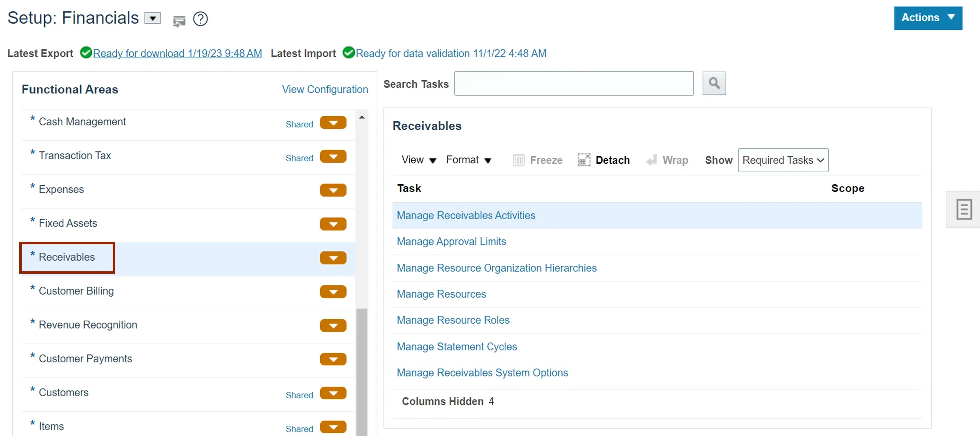Click inside the Search Tasks input field
The width and height of the screenshot is (980, 436).
573,84
